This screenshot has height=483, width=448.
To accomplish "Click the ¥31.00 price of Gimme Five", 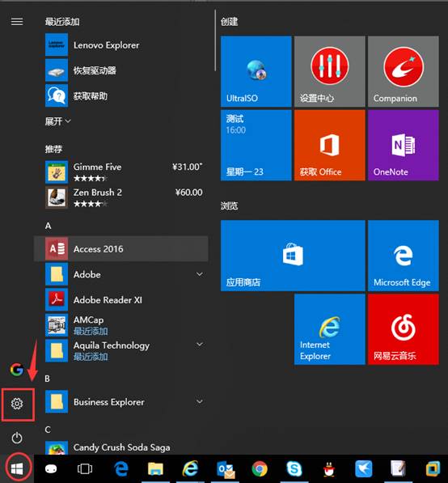I will click(x=187, y=167).
